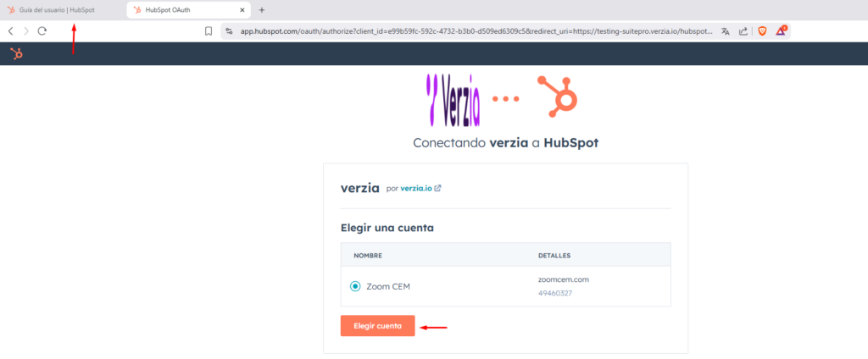868x359 pixels.
Task: View site information icon beside URL
Action: [229, 31]
